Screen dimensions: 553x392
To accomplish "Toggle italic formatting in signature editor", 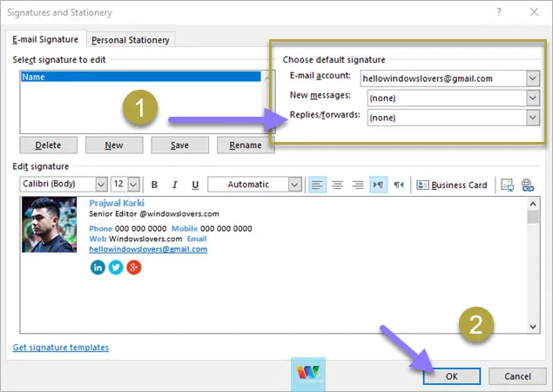I will [174, 185].
